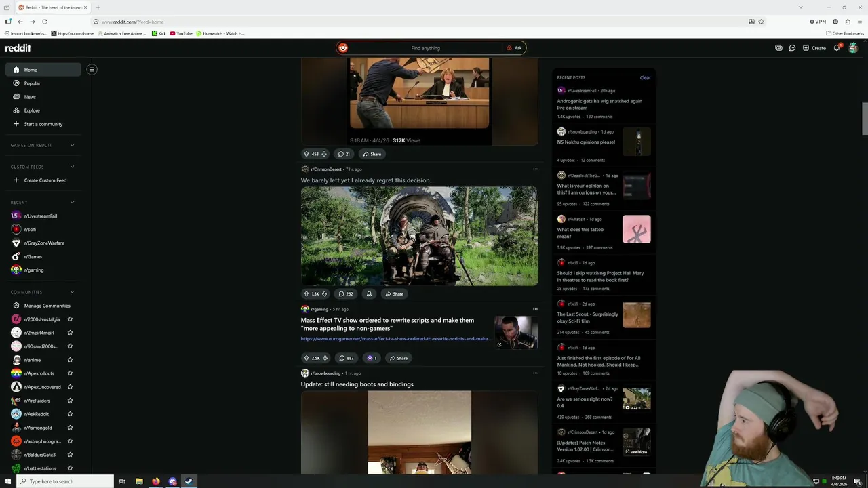Image resolution: width=868 pixels, height=488 pixels.
Task: Upvote the Mass Effect TV show post
Action: [307, 358]
